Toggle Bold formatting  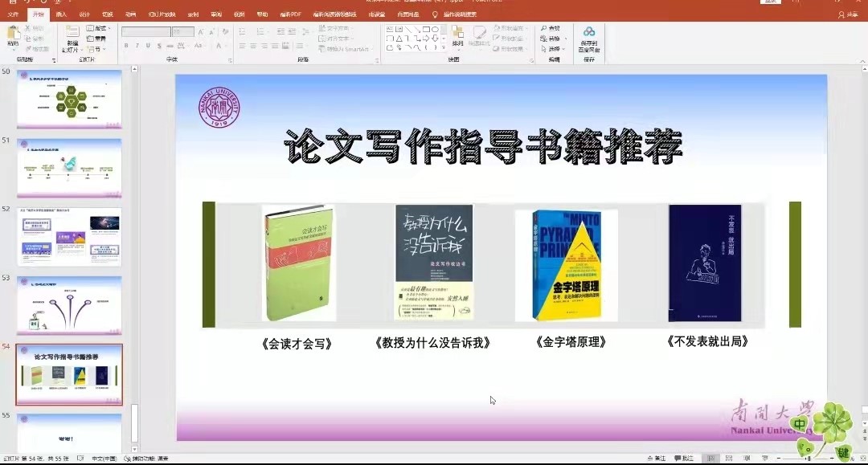pyautogui.click(x=126, y=46)
